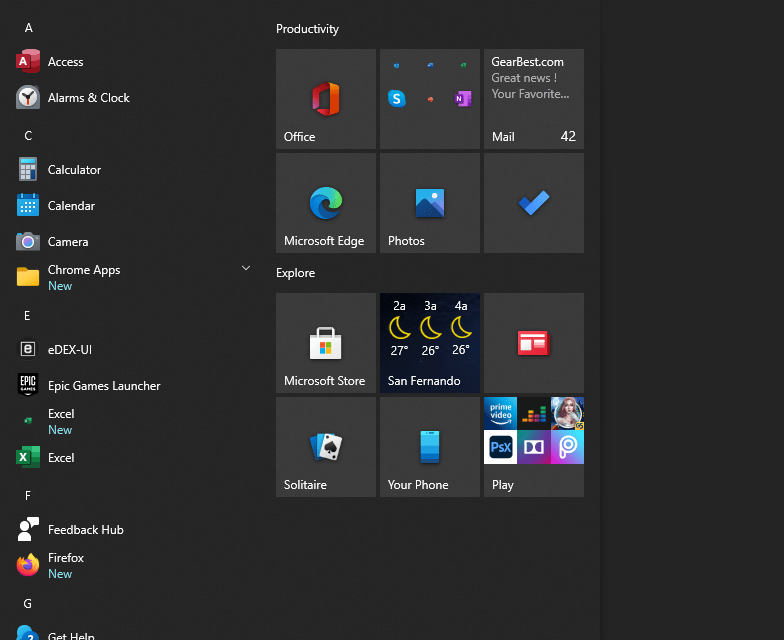The height and width of the screenshot is (640, 784).
Task: Open Epic Games Launcher
Action: (132, 386)
